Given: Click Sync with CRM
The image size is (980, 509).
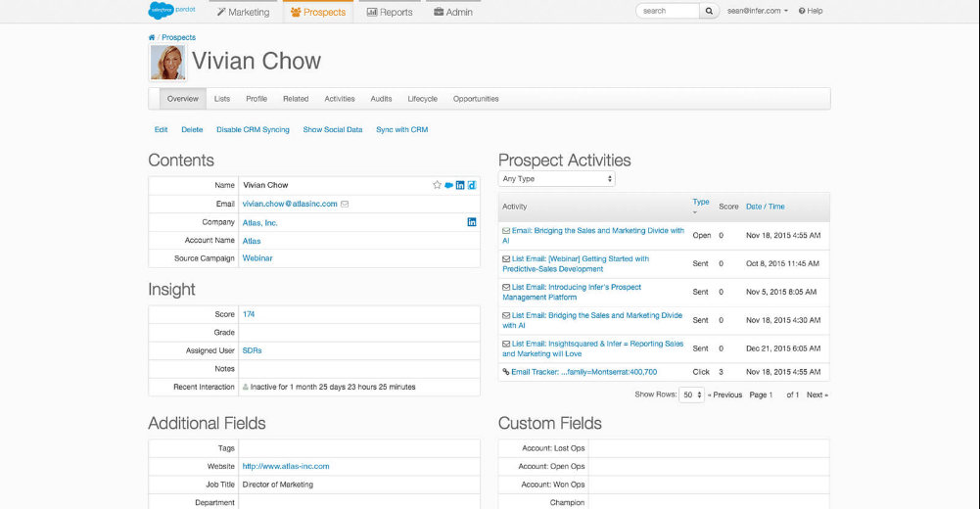Looking at the screenshot, I should (x=401, y=130).
